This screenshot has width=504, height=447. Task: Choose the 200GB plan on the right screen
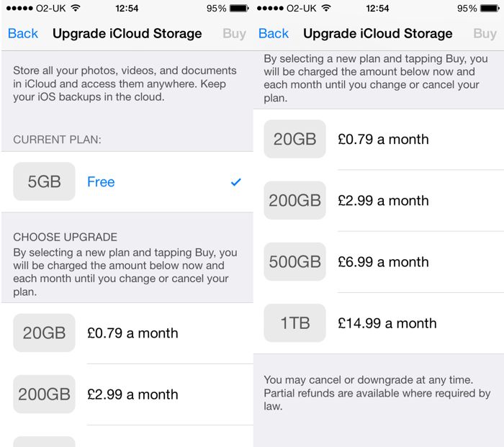coord(382,201)
